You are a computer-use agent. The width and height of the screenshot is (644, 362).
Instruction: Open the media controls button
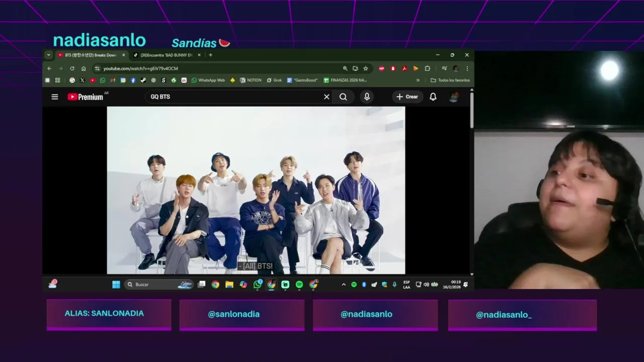(x=444, y=68)
